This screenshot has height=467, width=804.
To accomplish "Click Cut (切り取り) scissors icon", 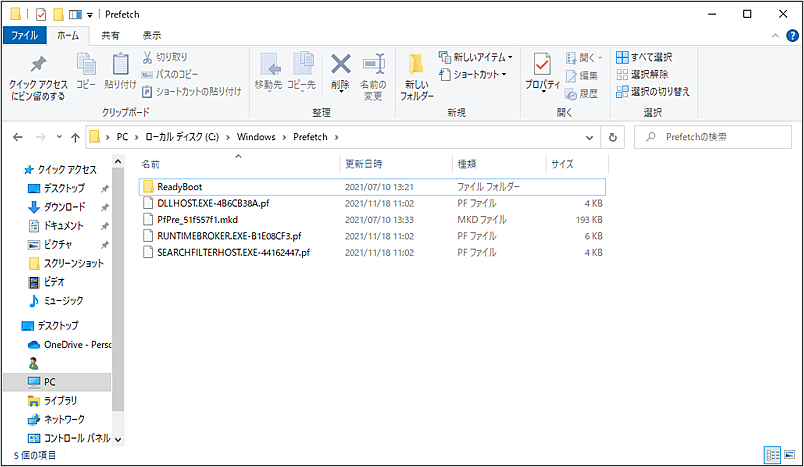I will [147, 57].
